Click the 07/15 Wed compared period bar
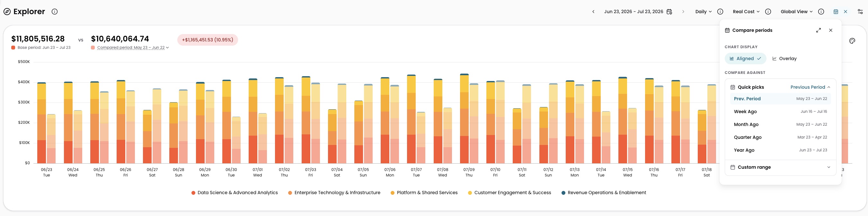 [x=632, y=136]
